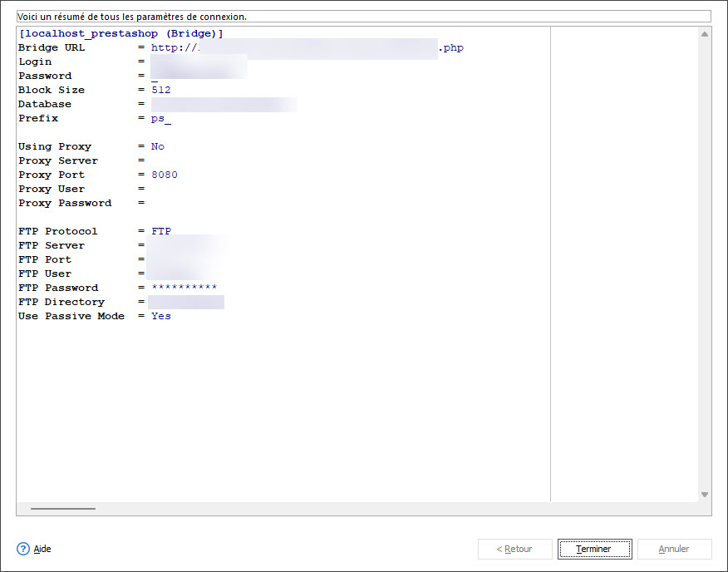Click the FTP Password asterisks value
Screen dimensions: 728x572
(184, 287)
